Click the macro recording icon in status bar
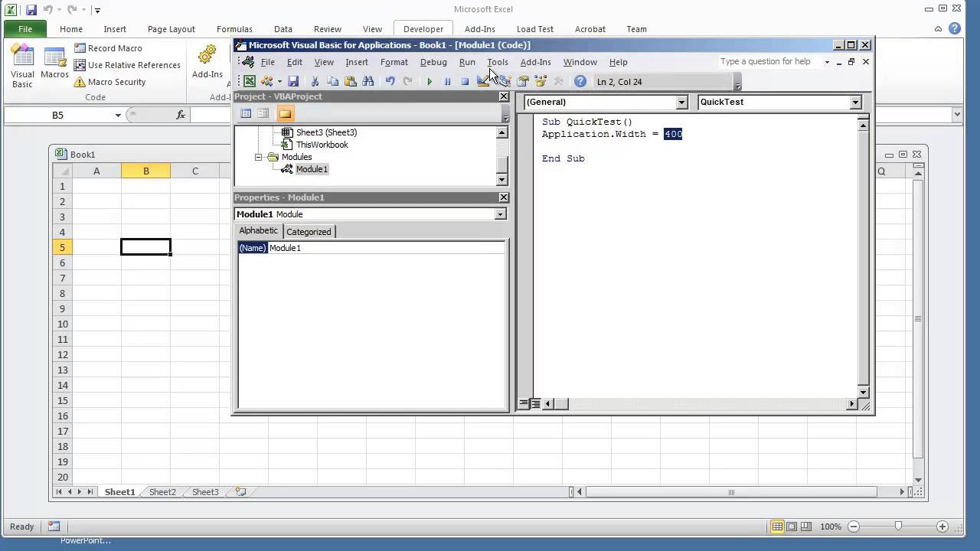The width and height of the screenshot is (980, 551). tap(54, 527)
